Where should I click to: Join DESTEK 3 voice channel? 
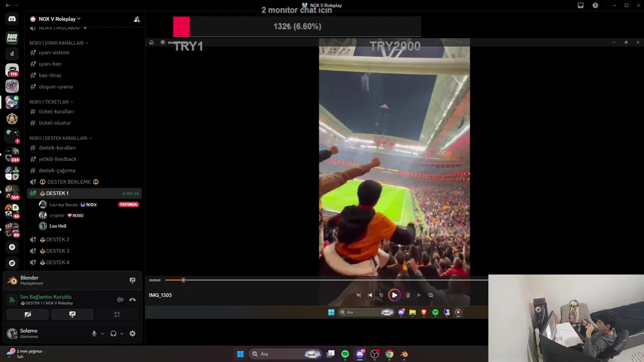click(84, 251)
